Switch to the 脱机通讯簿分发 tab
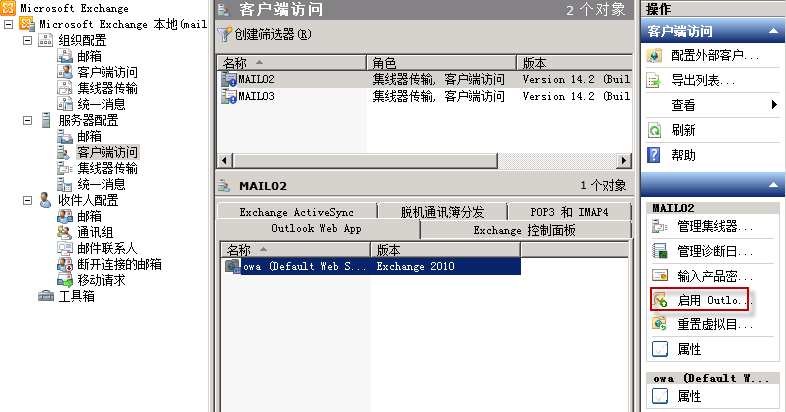Screen dimensions: 786x412 click(x=443, y=212)
